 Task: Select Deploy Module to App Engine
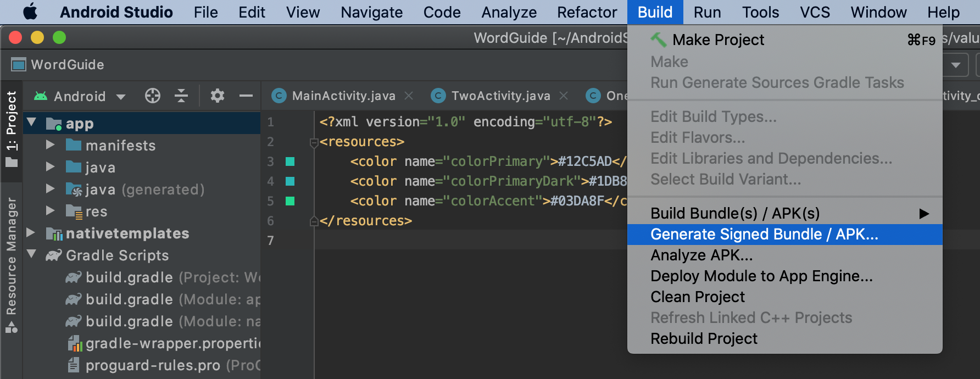(784, 276)
